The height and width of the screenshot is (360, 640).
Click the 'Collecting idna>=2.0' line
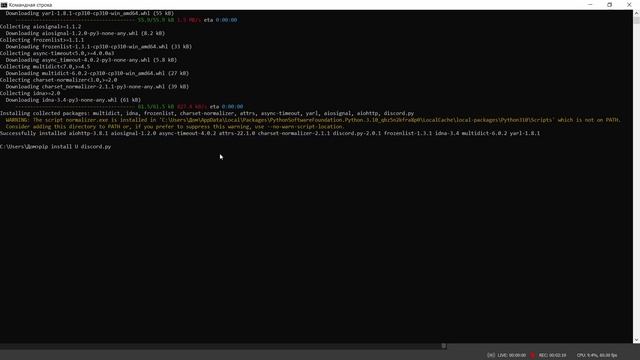pyautogui.click(x=30, y=93)
